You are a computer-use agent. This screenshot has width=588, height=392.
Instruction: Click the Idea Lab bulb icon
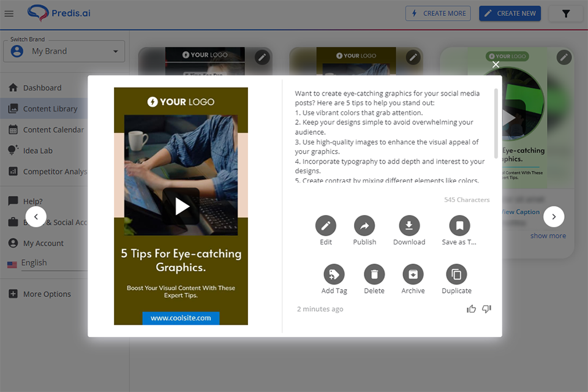point(13,150)
